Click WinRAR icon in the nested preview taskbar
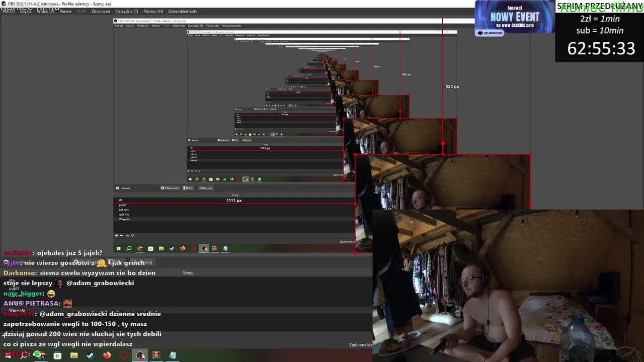Image resolution: width=644 pixels, height=362 pixels. pos(215,248)
